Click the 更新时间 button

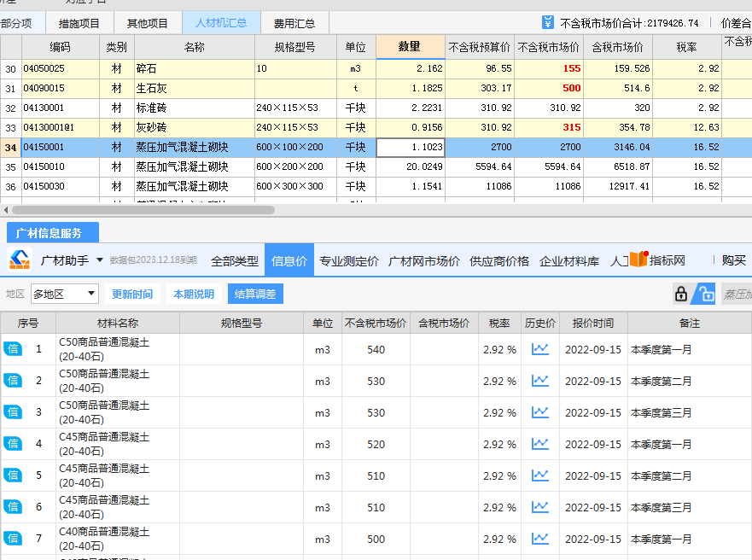point(132,294)
